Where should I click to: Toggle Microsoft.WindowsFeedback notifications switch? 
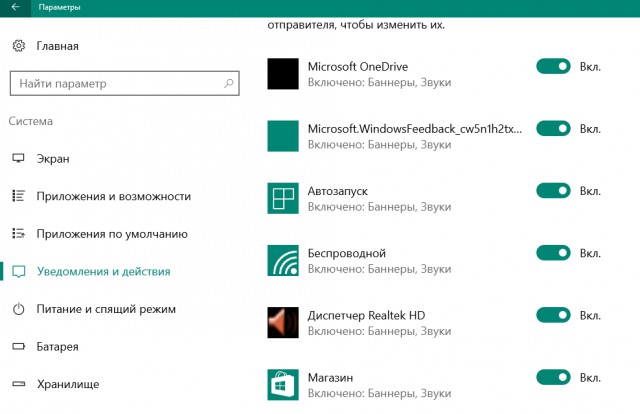click(553, 129)
